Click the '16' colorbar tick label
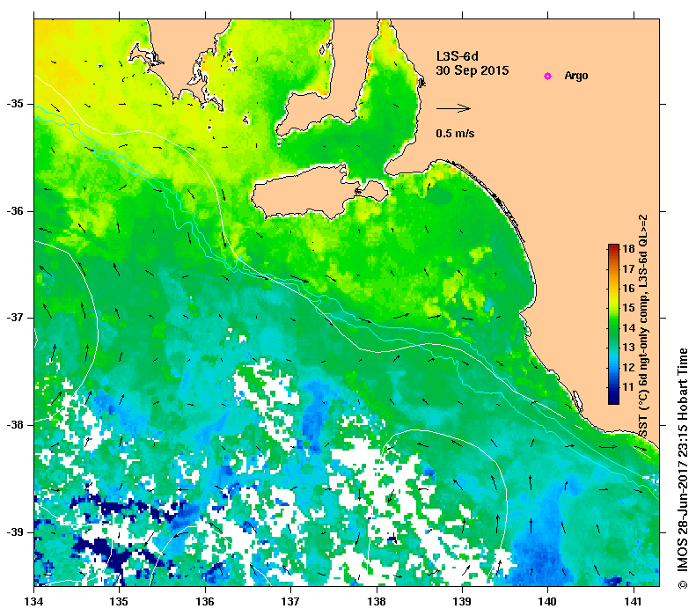 pos(628,289)
